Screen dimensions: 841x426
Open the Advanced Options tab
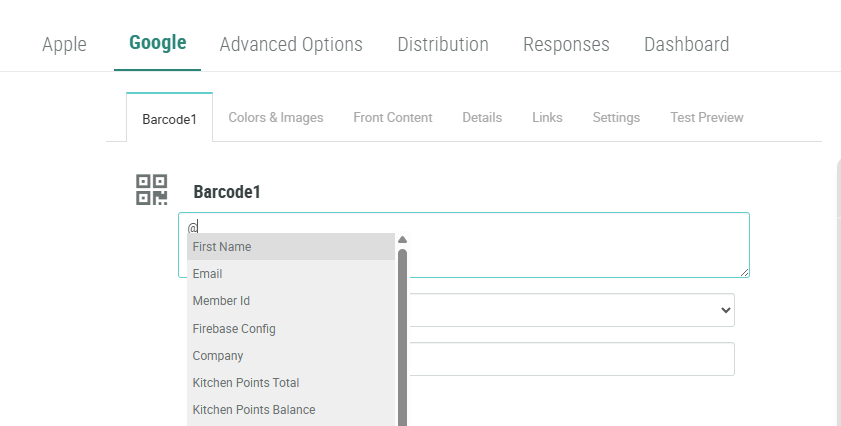click(x=291, y=45)
